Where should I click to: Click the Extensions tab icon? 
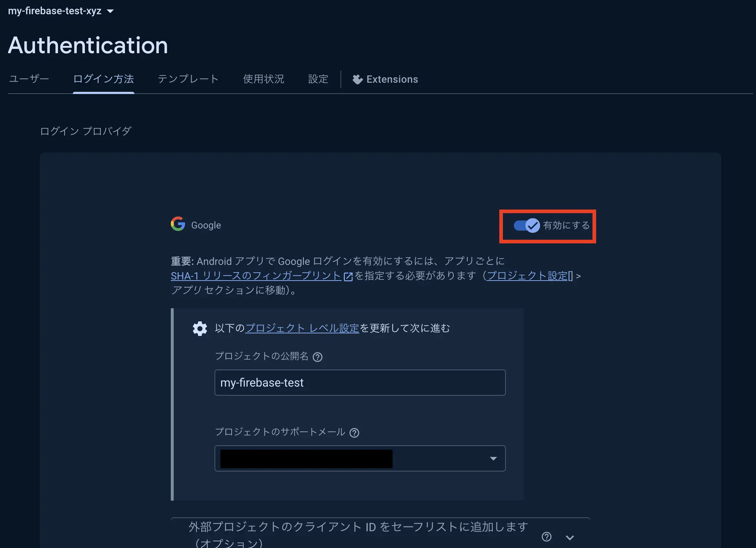[x=356, y=79]
